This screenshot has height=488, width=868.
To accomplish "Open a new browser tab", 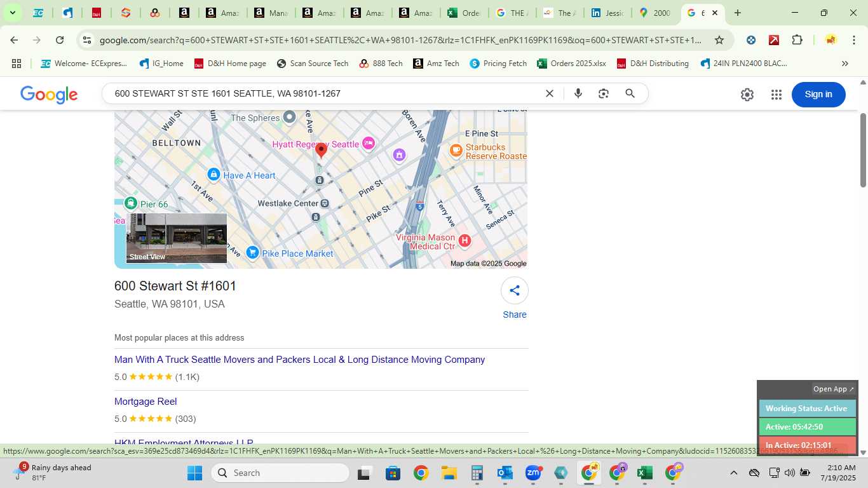I will (x=737, y=13).
